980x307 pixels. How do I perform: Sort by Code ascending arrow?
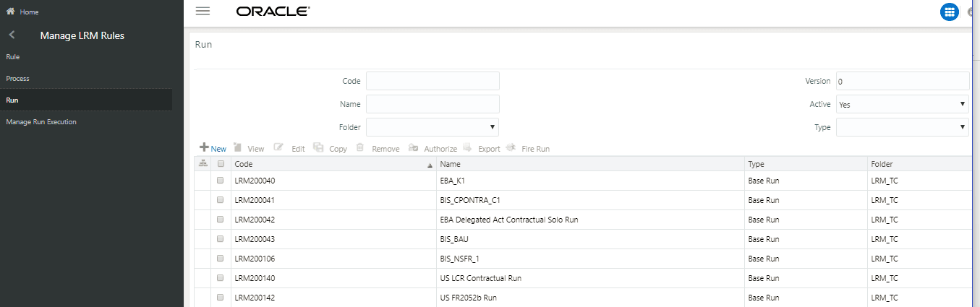[430, 165]
